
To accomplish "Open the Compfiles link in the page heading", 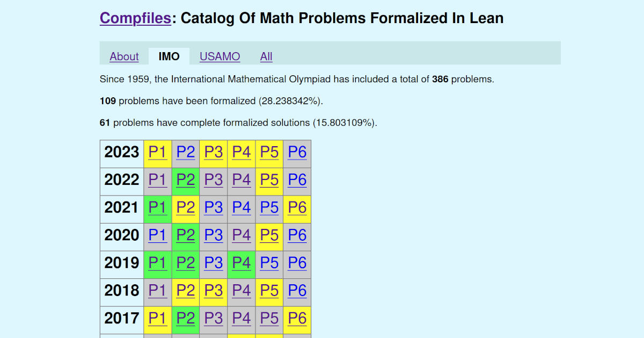I will coord(135,18).
